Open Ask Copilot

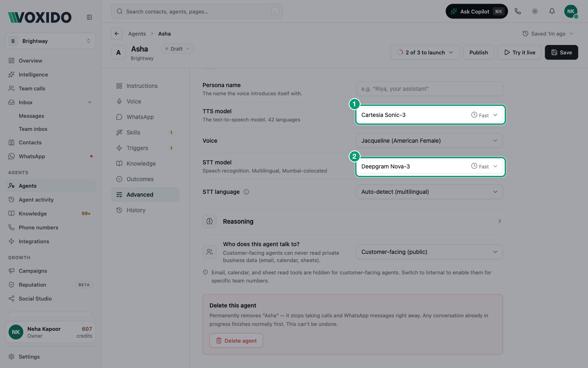[x=477, y=11]
